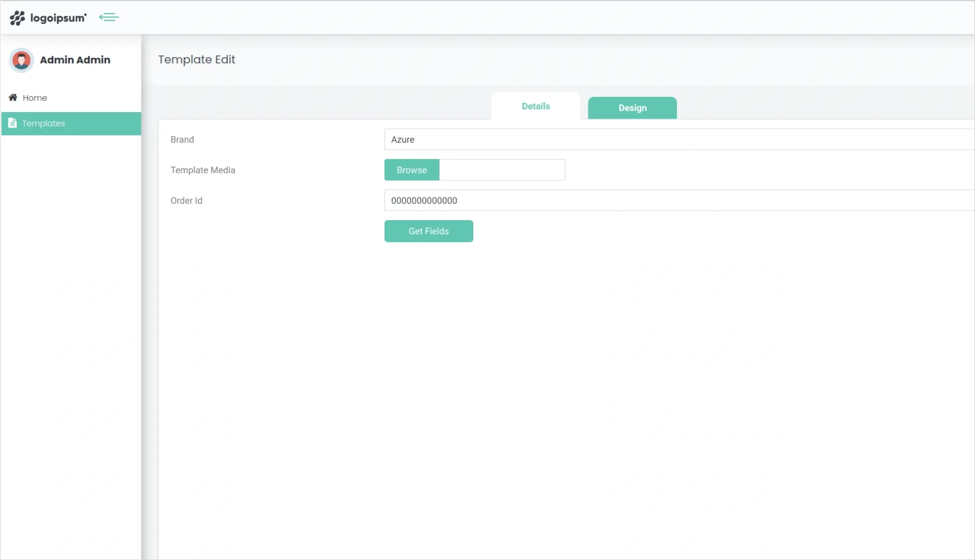This screenshot has height=560, width=975.
Task: Click the Admin avatar picture
Action: [x=21, y=60]
